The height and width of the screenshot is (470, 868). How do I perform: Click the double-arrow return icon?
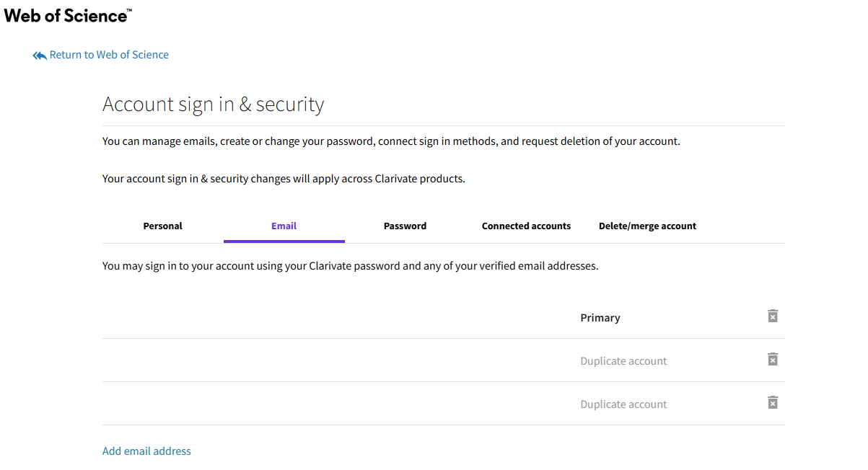[39, 56]
